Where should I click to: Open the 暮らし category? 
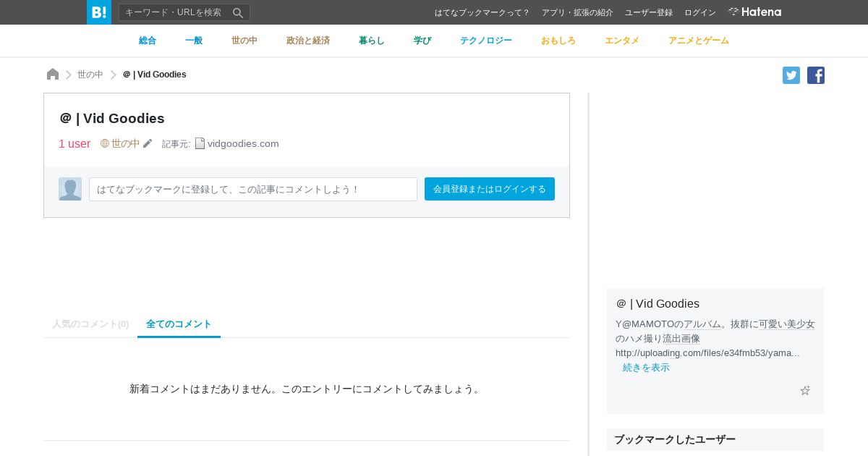point(372,41)
